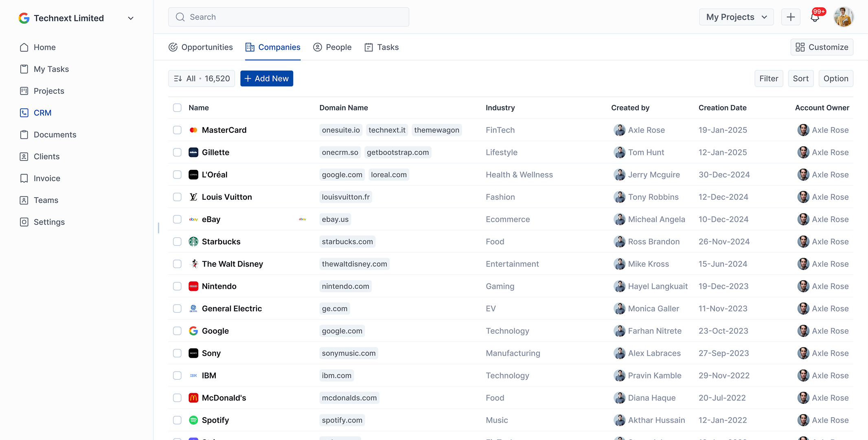Screen dimensions: 868x440
Task: Switch to the Opportunities tab
Action: [x=201, y=47]
